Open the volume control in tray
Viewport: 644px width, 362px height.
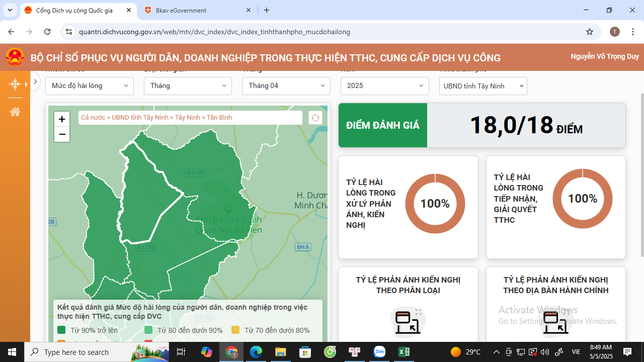click(545, 352)
